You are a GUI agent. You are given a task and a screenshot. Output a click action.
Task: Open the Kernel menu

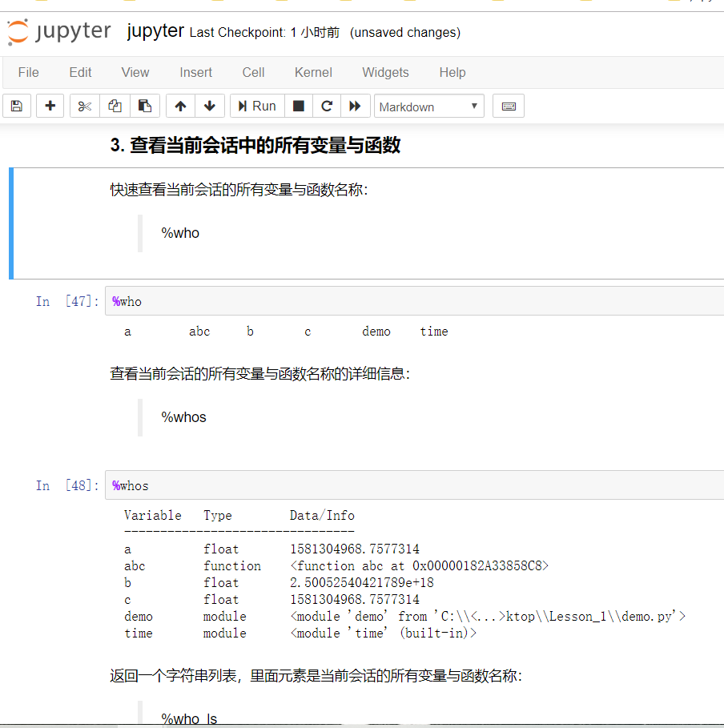pos(313,72)
